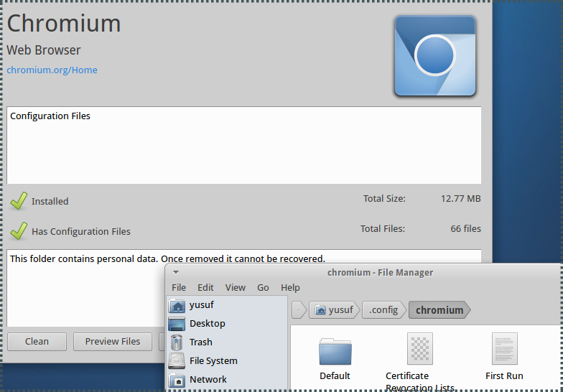Click the File System drive icon
Image resolution: width=563 pixels, height=392 pixels.
(x=177, y=361)
